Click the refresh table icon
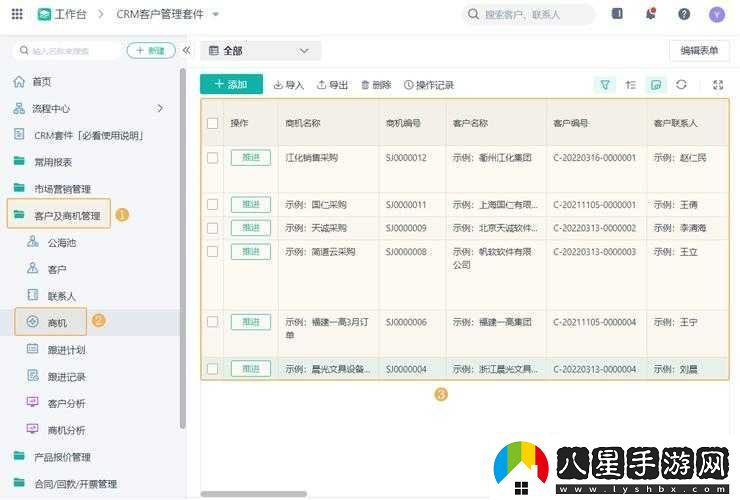Image resolution: width=740 pixels, height=500 pixels. click(x=681, y=85)
